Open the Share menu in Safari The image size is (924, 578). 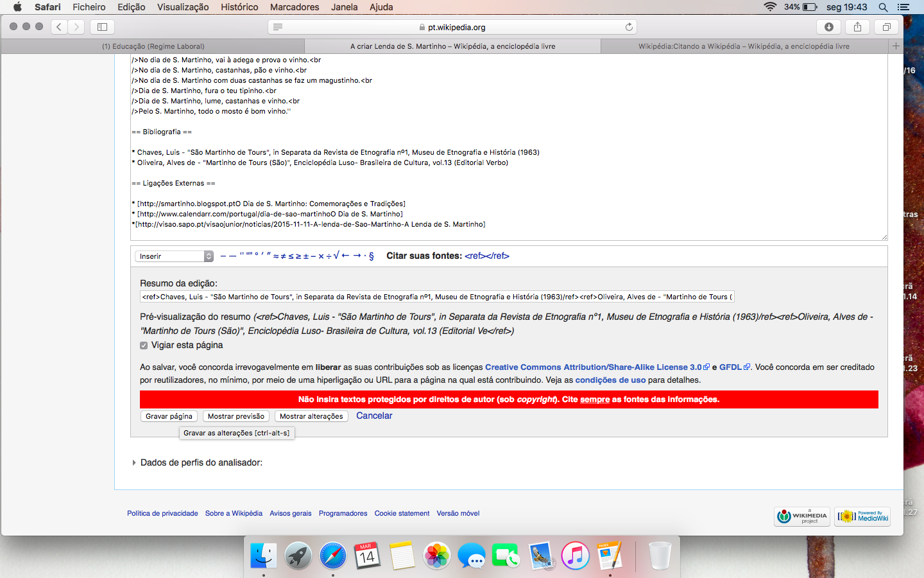pos(857,27)
